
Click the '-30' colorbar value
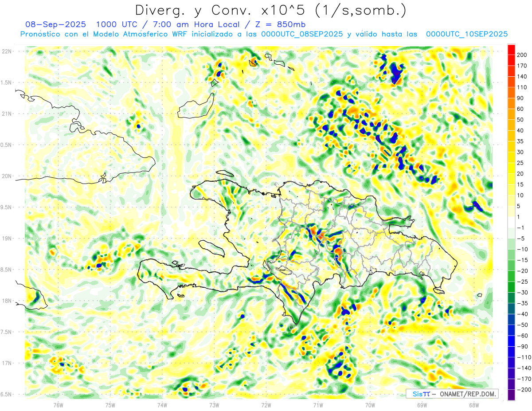click(x=523, y=292)
